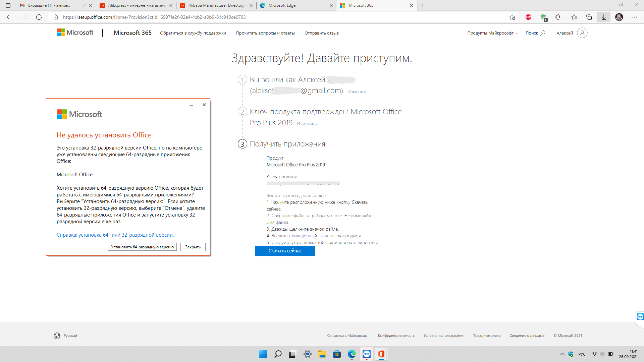Viewport: 644px width, 362px height.
Task: Add this page to favorites
Action: (x=512, y=17)
